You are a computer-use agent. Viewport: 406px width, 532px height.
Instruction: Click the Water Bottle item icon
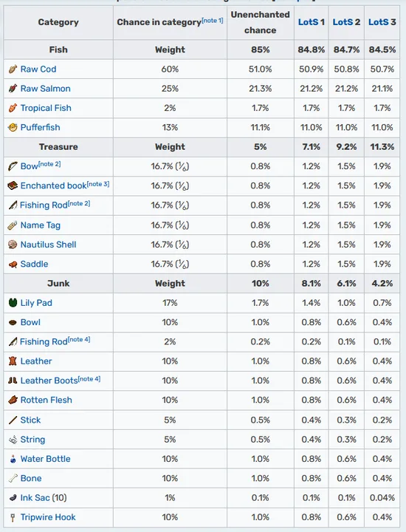point(13,459)
